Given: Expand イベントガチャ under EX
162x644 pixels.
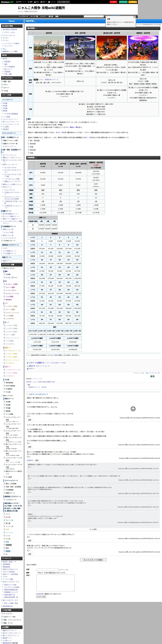Looking at the screenshot, I should pos(4,290).
